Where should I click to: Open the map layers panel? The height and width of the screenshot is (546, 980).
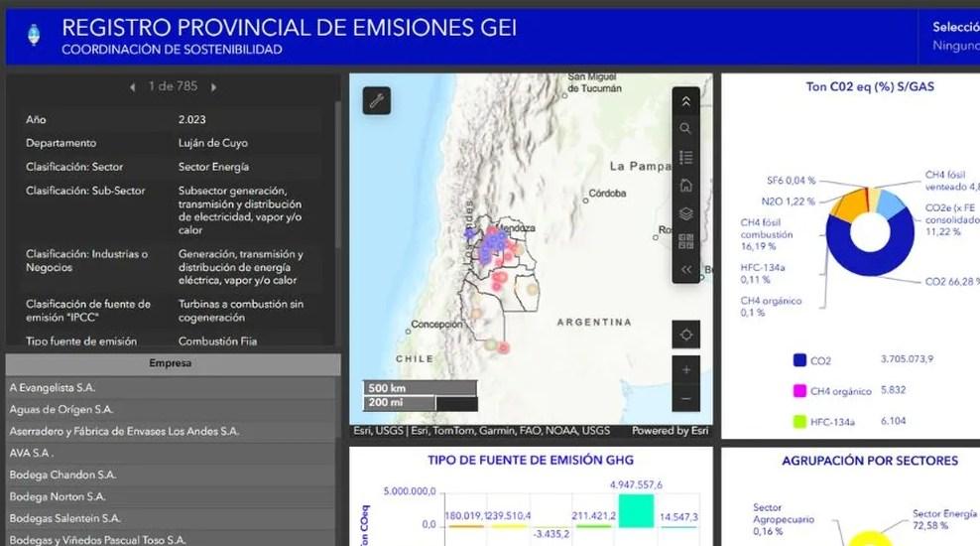point(685,213)
